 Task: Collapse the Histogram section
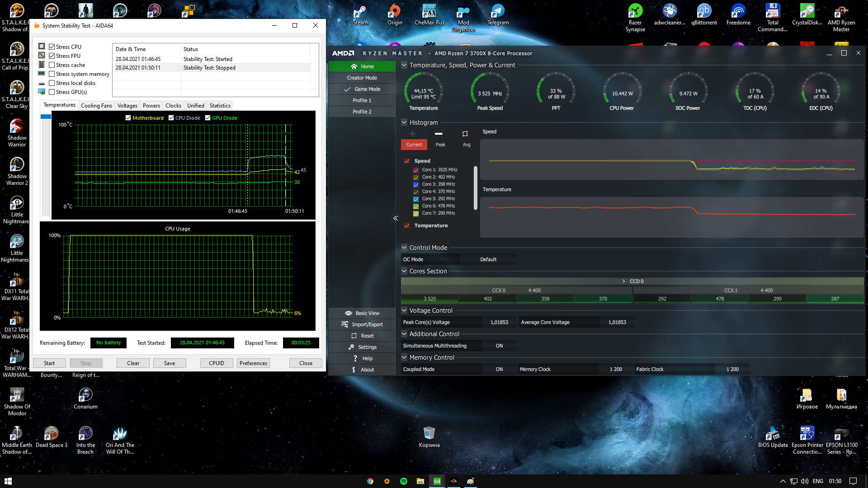coord(404,122)
